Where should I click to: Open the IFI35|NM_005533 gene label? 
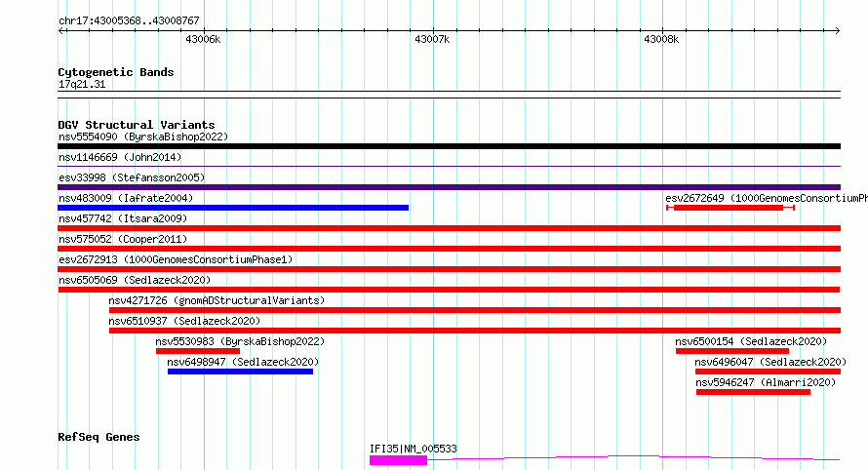click(x=413, y=449)
